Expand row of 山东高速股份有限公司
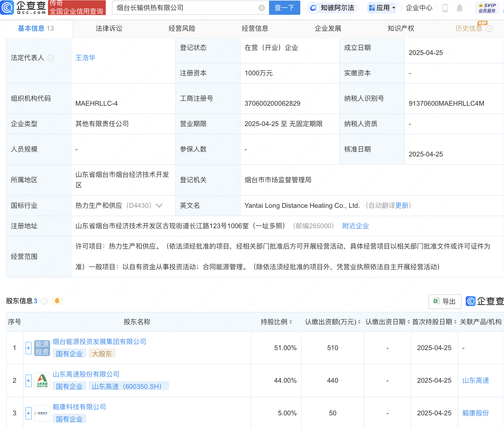The width and height of the screenshot is (504, 429). pos(28,380)
